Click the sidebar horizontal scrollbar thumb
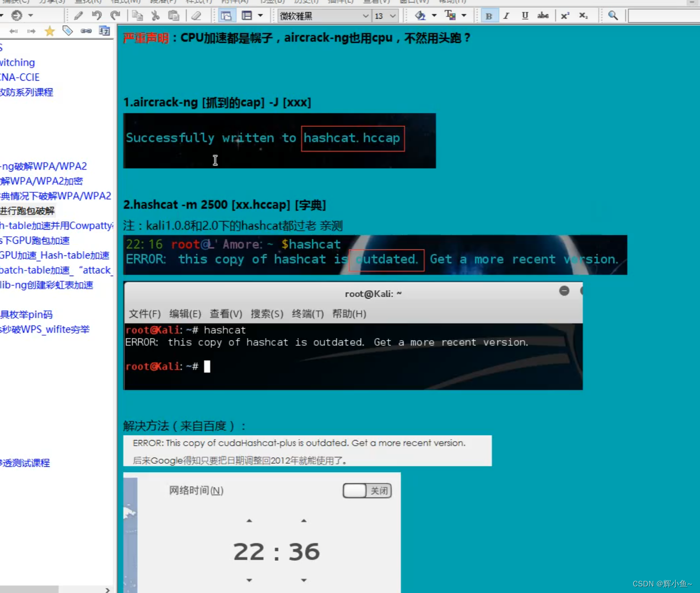This screenshot has height=593, width=700. [x=29, y=589]
